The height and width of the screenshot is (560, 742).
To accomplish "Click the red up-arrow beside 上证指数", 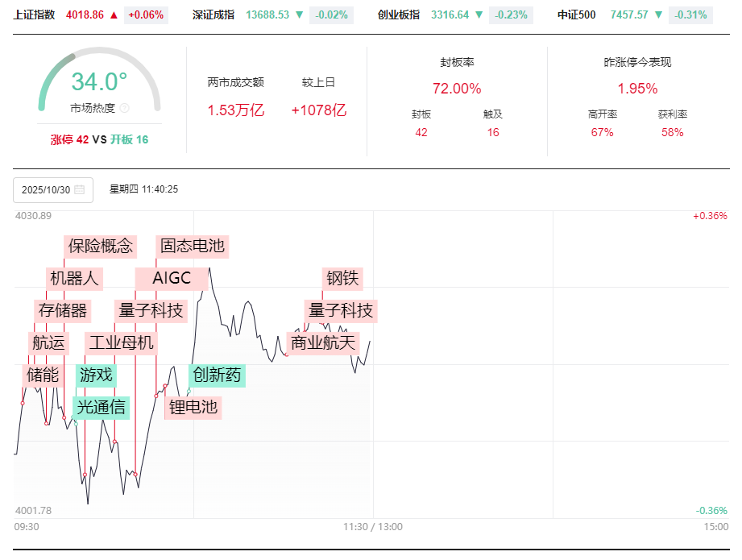I will (x=114, y=15).
